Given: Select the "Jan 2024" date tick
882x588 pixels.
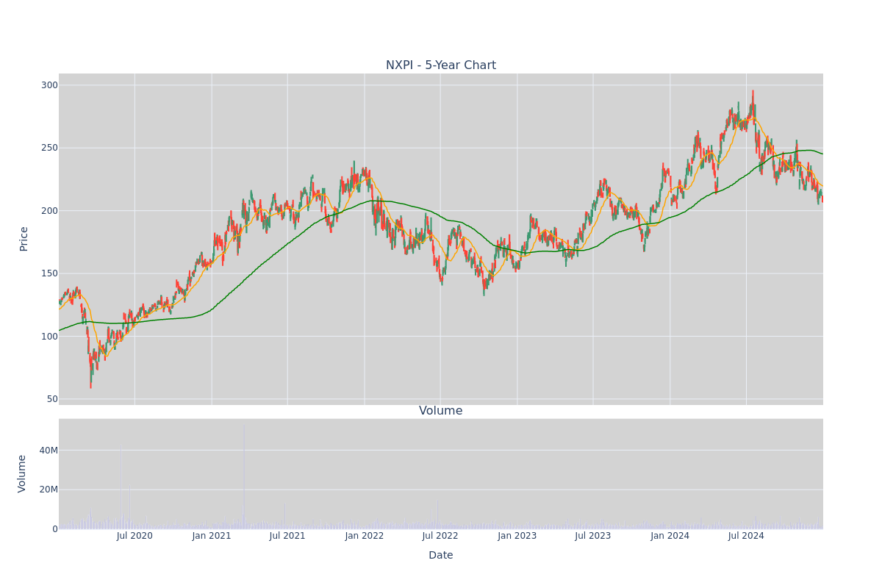Looking at the screenshot, I should tap(670, 536).
